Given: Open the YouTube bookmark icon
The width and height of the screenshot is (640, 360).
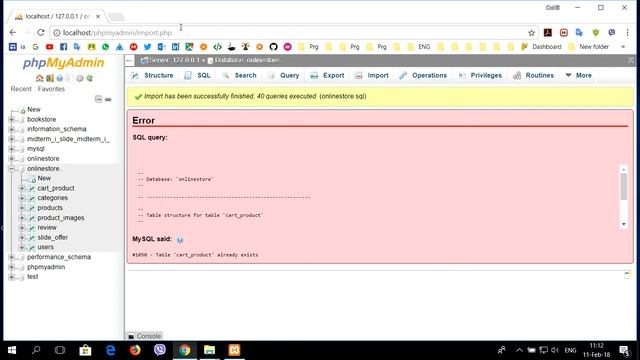Looking at the screenshot, I should click(49, 47).
